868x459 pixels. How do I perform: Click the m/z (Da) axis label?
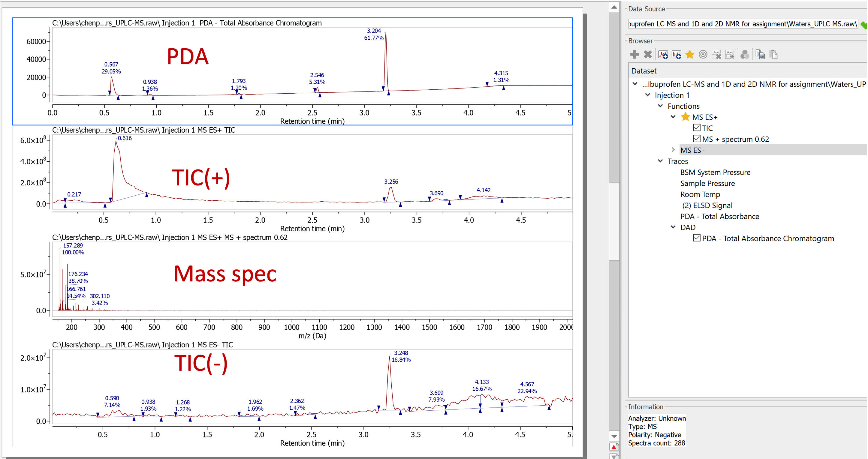coord(312,336)
